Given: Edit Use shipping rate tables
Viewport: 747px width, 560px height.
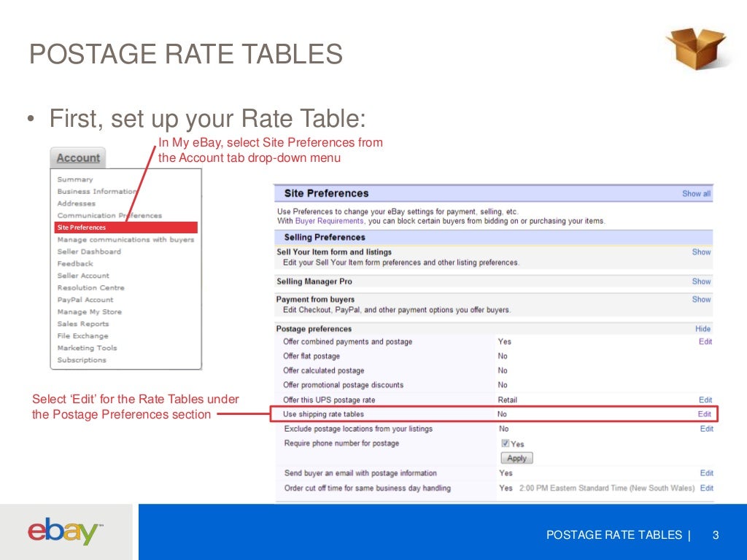Looking at the screenshot, I should point(704,414).
